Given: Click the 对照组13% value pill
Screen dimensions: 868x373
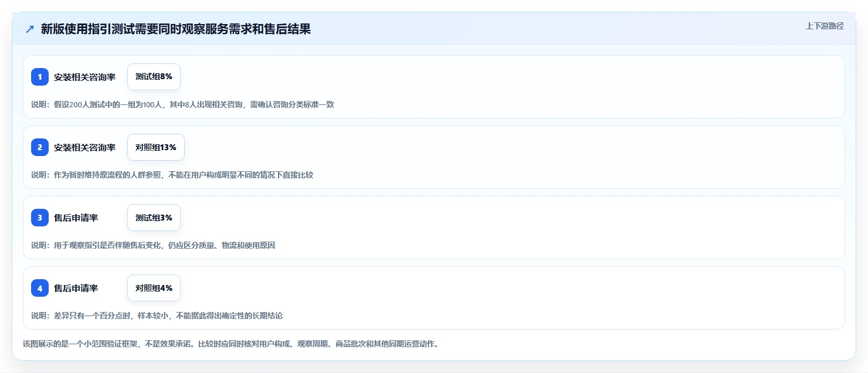Looking at the screenshot, I should [x=156, y=147].
